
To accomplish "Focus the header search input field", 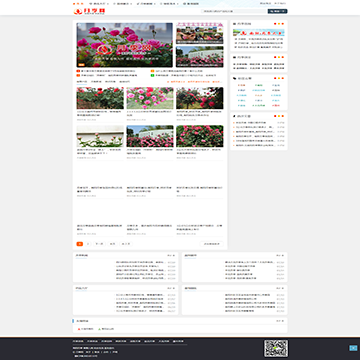I will click(x=234, y=11).
